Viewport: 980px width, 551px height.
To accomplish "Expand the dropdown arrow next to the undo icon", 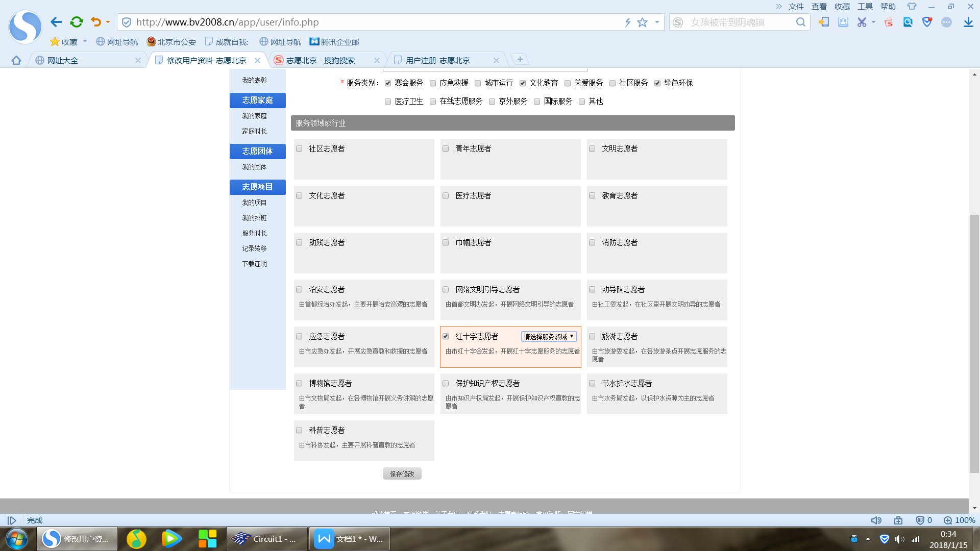I will tap(108, 22).
